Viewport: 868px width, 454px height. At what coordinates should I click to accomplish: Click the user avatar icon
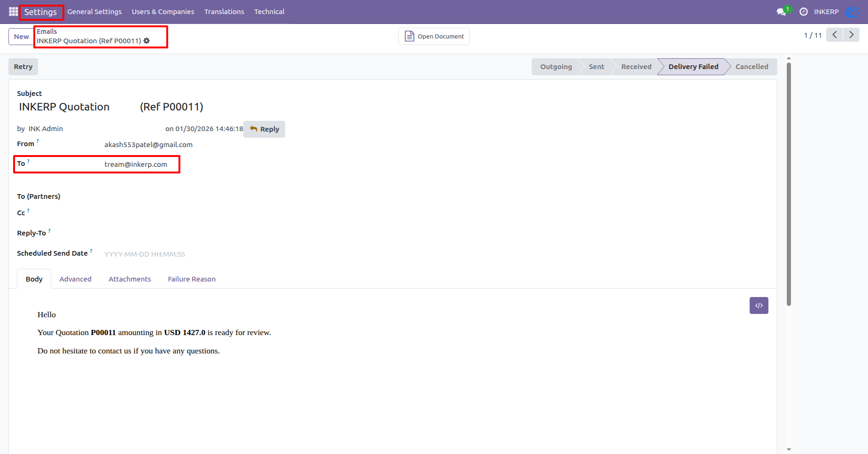tap(852, 12)
